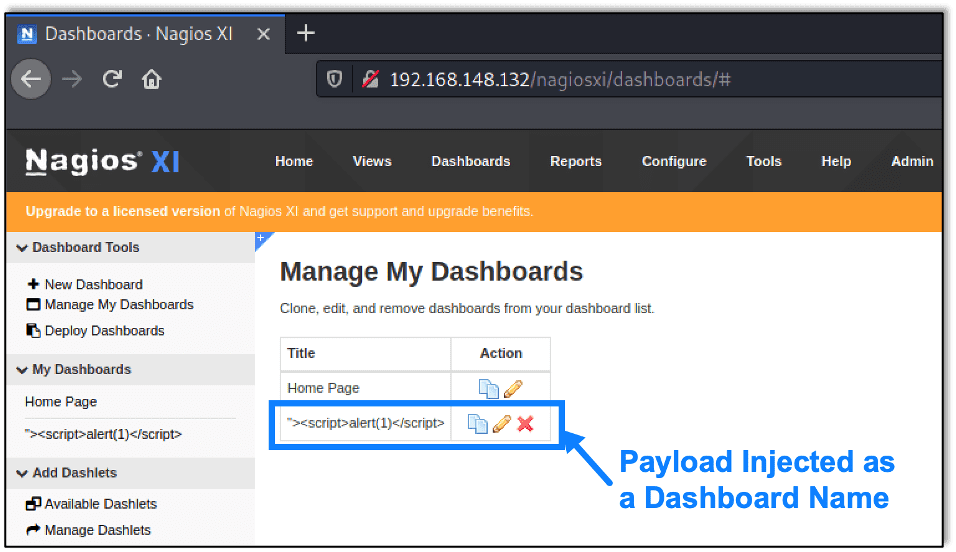The image size is (956, 552).
Task: Open the Admin menu
Action: [x=912, y=161]
